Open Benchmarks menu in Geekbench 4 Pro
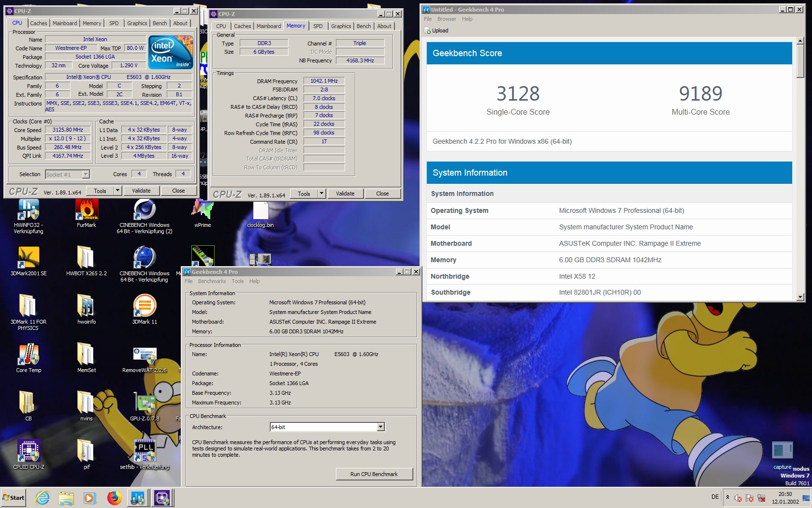The height and width of the screenshot is (508, 812). (x=212, y=281)
